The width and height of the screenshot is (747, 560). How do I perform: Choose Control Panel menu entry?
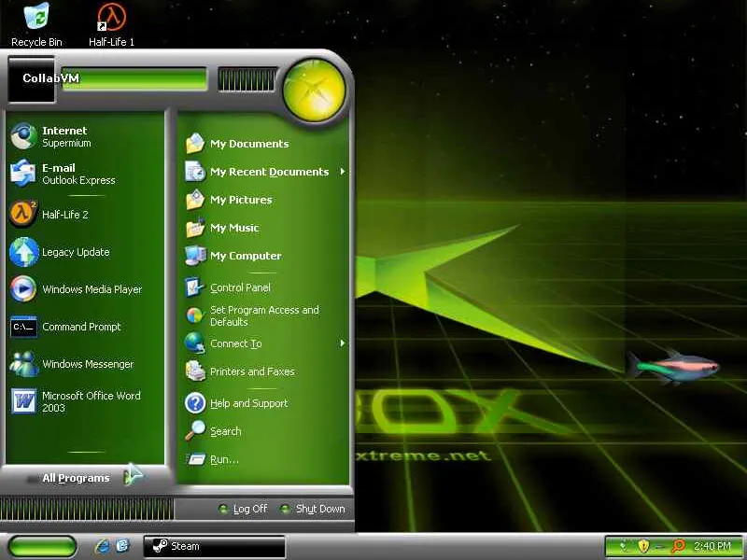point(263,287)
